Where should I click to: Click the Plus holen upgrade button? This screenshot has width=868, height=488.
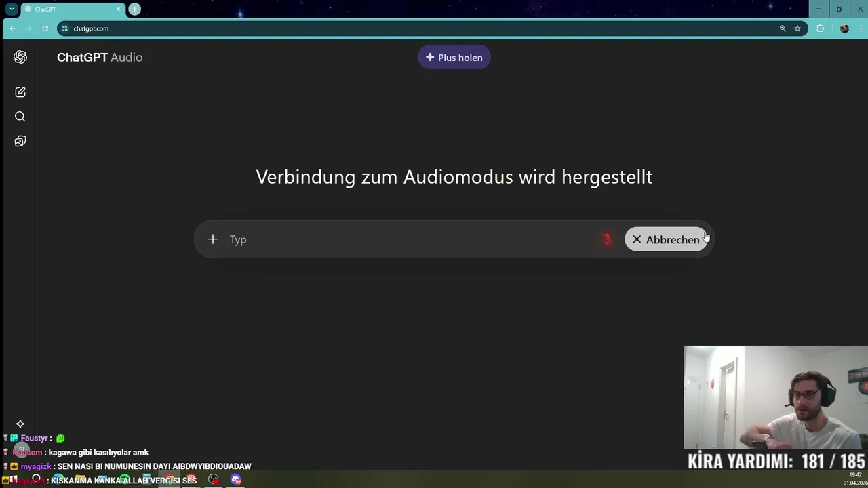pyautogui.click(x=454, y=58)
